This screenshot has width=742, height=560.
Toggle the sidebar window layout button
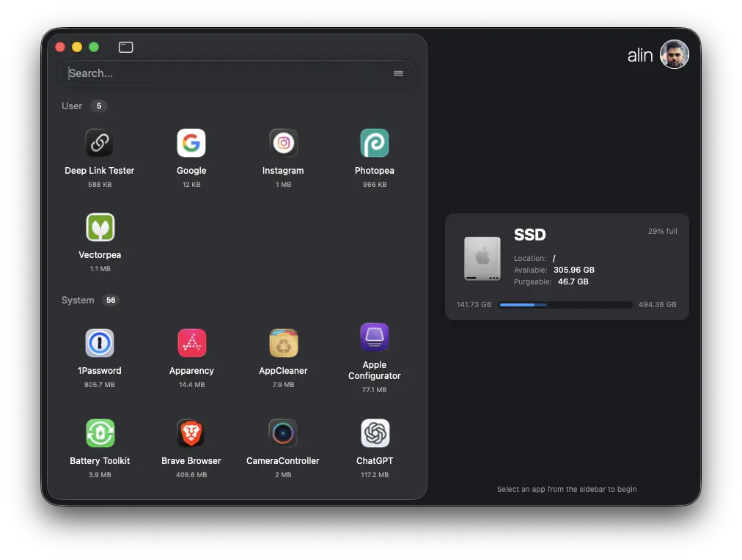pyautogui.click(x=126, y=48)
